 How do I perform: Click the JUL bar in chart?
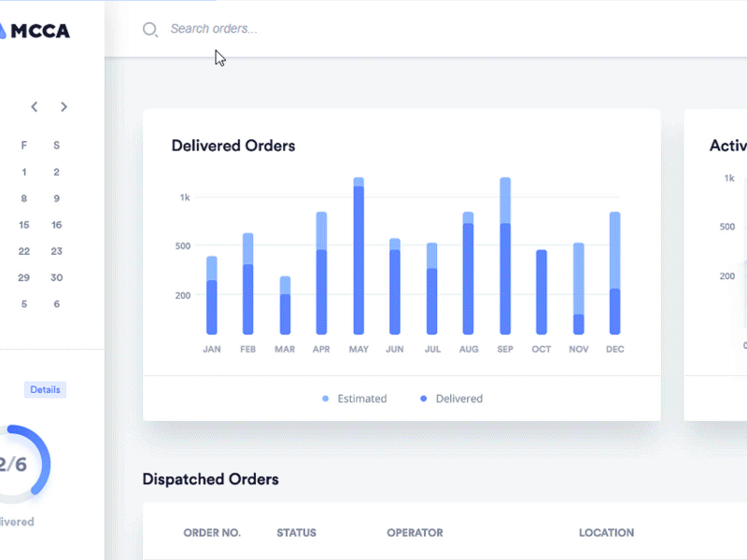[431, 288]
